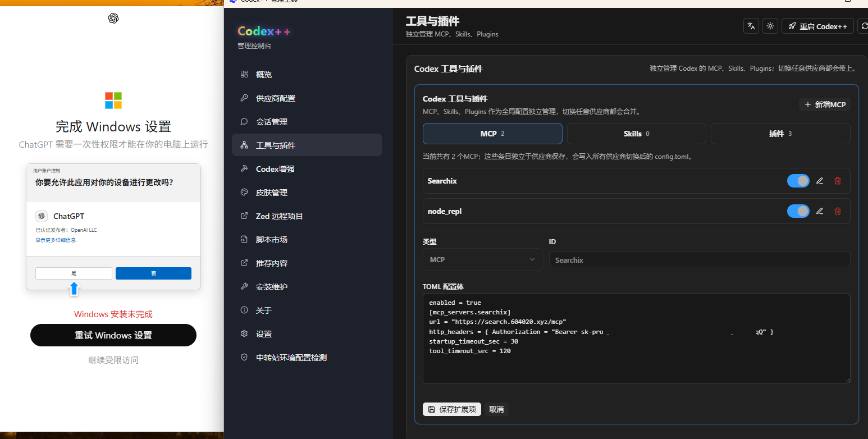The width and height of the screenshot is (868, 439).
Task: Click the node_repl entry name
Action: pyautogui.click(x=445, y=211)
